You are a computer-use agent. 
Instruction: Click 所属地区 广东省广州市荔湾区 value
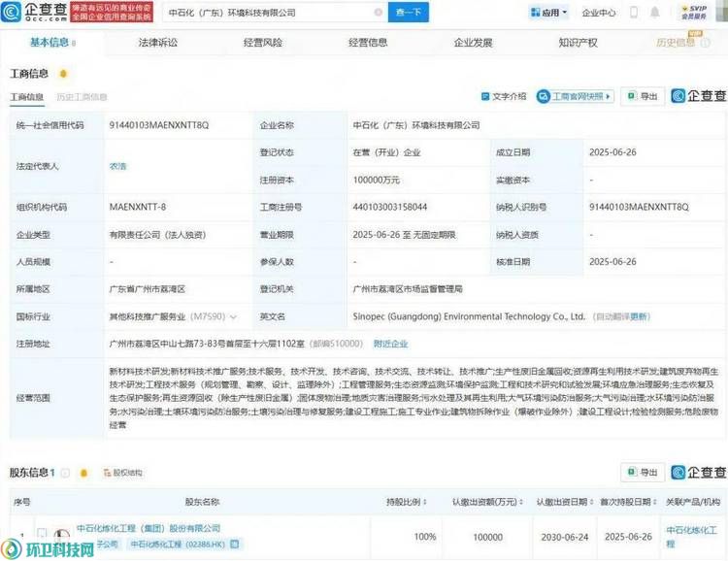148,289
